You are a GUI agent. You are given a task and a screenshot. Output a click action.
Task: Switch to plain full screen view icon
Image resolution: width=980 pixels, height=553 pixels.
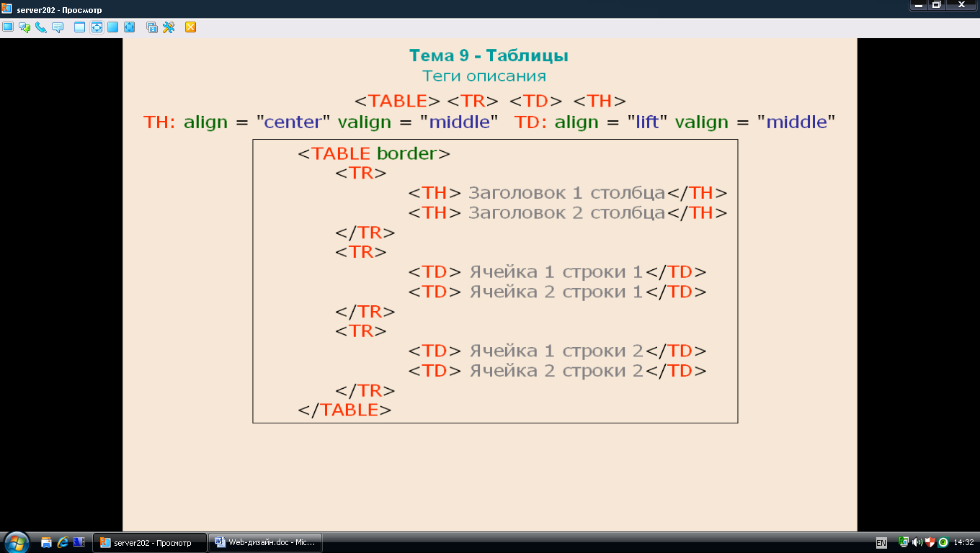point(113,27)
